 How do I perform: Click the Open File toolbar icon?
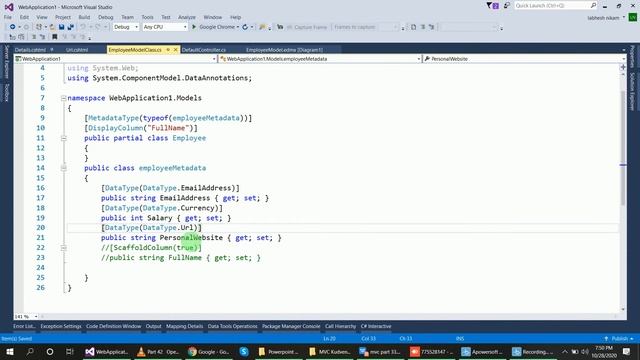coord(52,27)
